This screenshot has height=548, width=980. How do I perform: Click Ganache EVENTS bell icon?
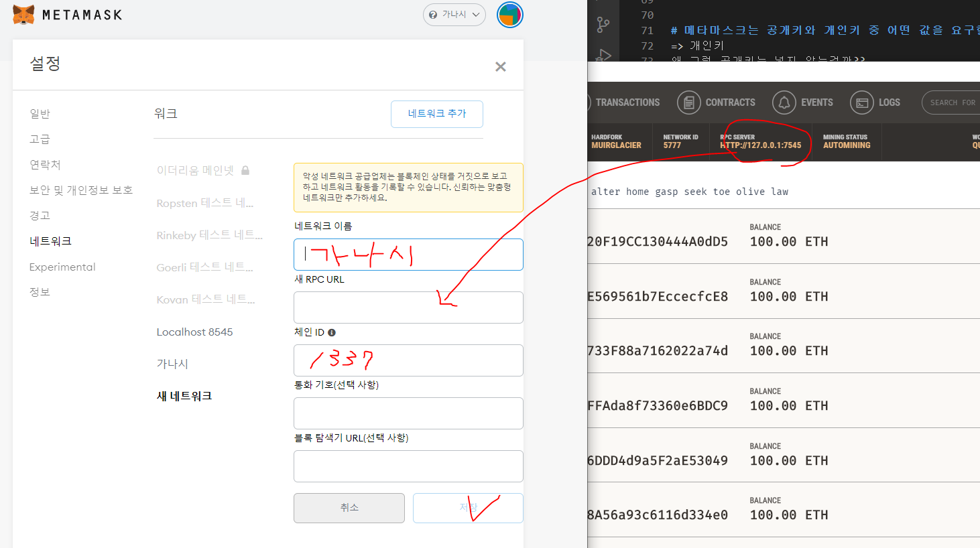pyautogui.click(x=784, y=102)
